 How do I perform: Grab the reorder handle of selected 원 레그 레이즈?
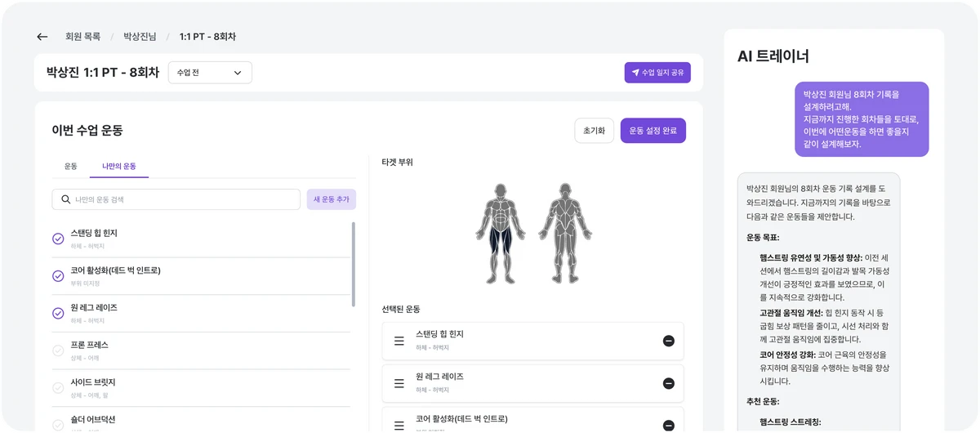click(x=399, y=383)
